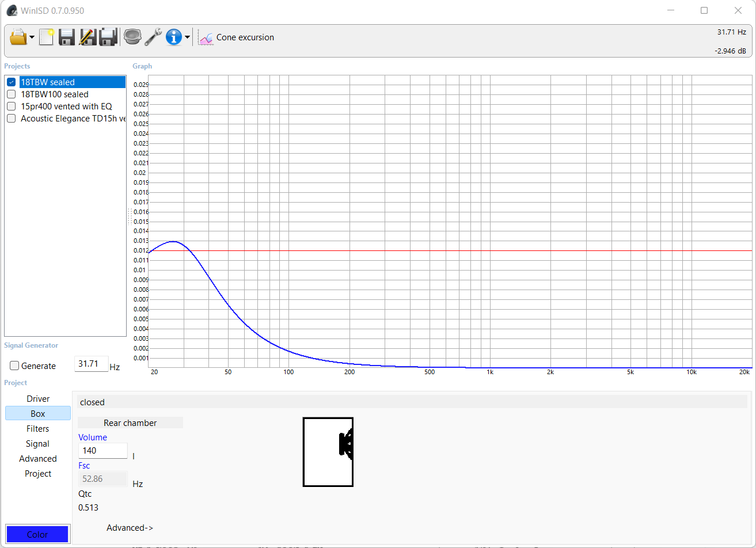Click the Qtc value 0.513
756x548 pixels.
88,508
